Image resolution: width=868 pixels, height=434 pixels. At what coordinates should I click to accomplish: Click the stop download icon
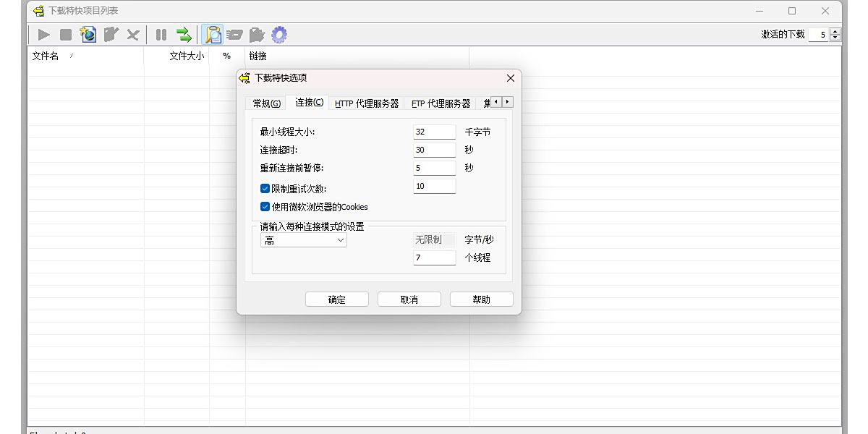pos(65,34)
